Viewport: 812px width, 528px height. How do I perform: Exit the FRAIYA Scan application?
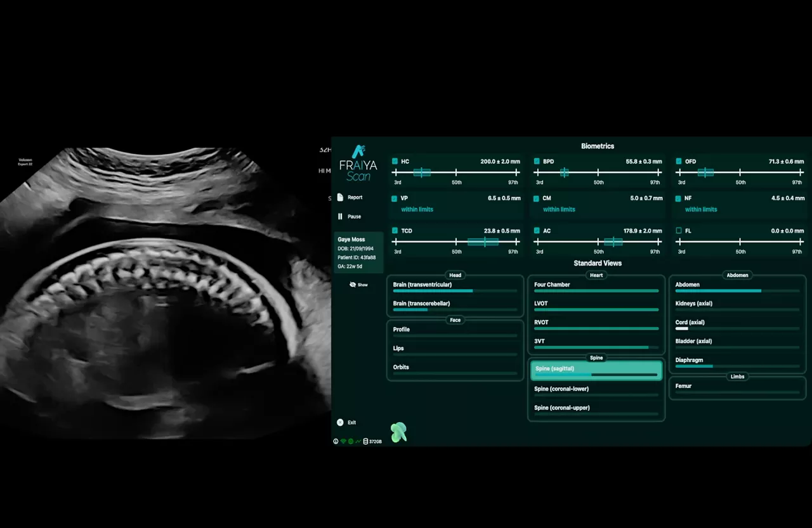pyautogui.click(x=346, y=422)
